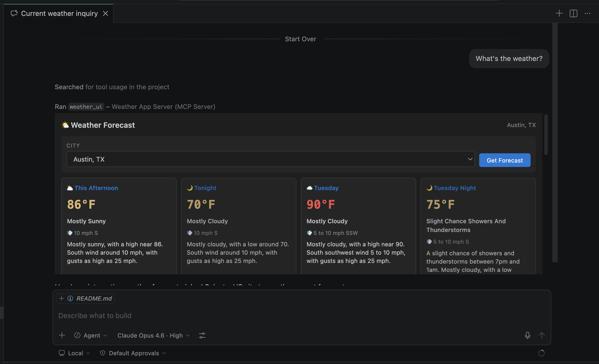
Task: Click the info icon on README.md chip
Action: [70, 298]
